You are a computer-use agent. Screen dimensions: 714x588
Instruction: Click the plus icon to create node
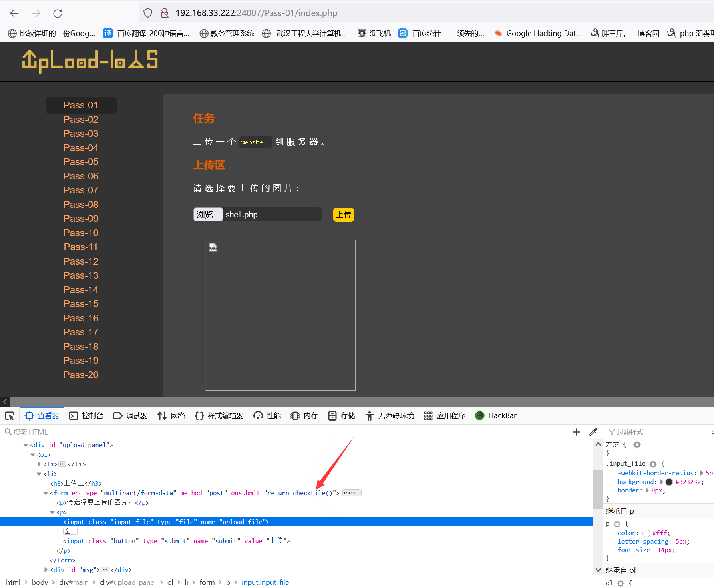click(576, 432)
